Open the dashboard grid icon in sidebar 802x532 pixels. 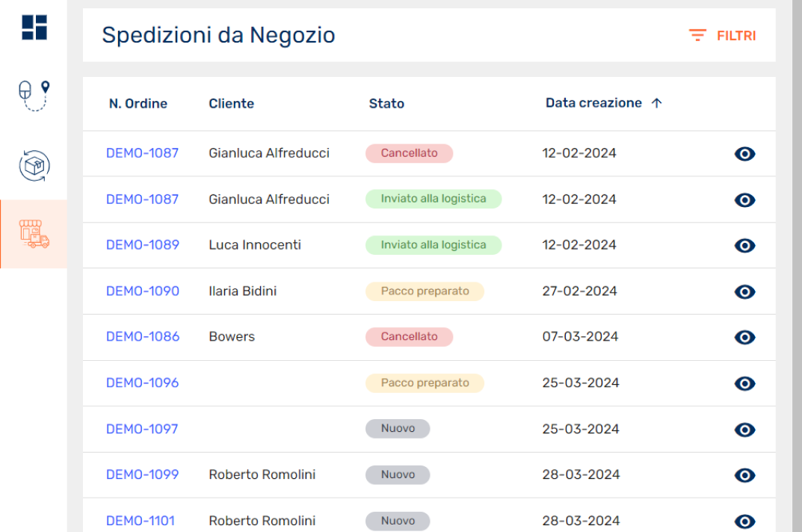click(34, 27)
